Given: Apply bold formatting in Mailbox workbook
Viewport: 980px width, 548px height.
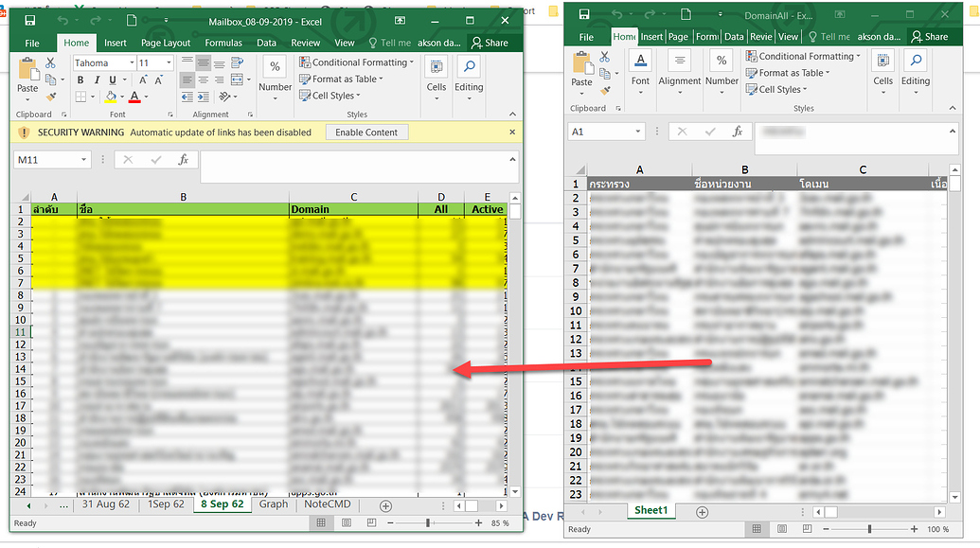Looking at the screenshot, I should 80,80.
